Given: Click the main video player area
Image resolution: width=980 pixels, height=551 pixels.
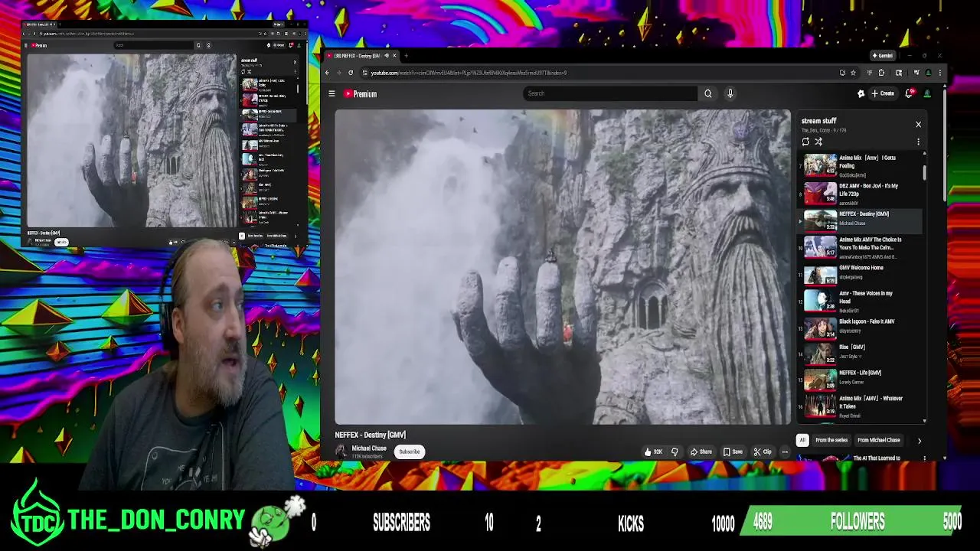Looking at the screenshot, I should click(x=563, y=267).
